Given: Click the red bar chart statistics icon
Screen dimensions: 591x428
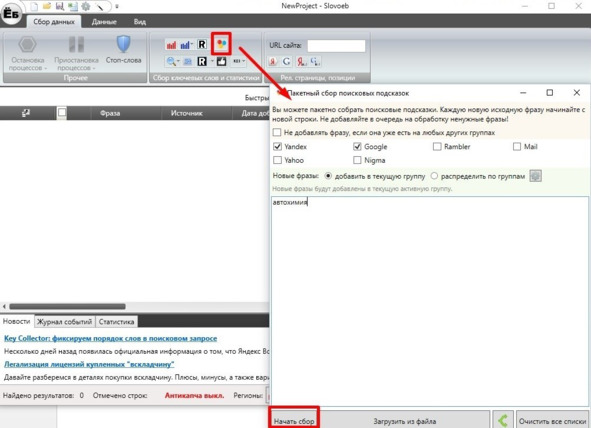Looking at the screenshot, I should pos(171,45).
